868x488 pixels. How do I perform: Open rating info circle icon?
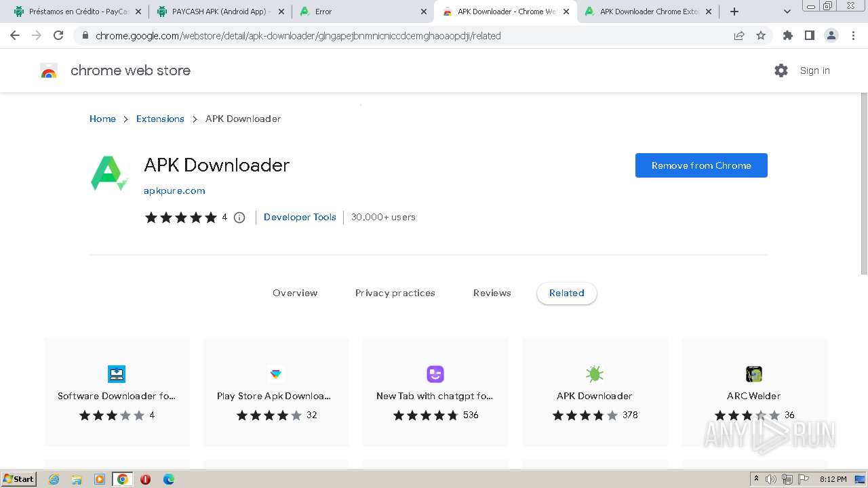[239, 218]
